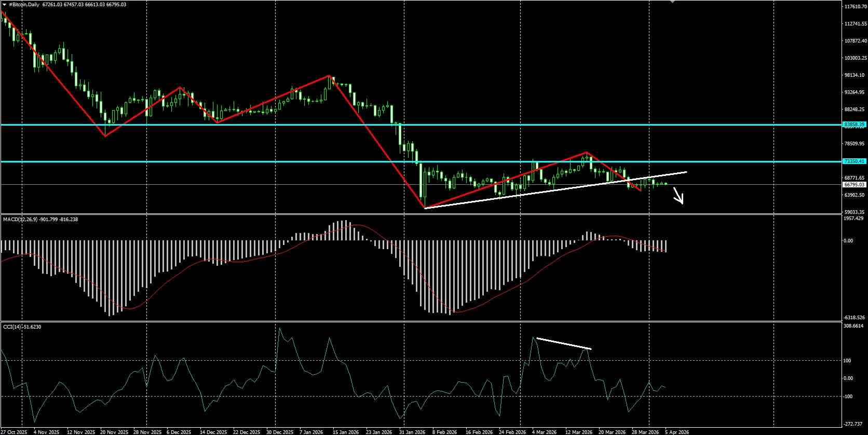Click the 4 Mar 2026 date label
This screenshot has height=435, width=868.
(x=544, y=432)
